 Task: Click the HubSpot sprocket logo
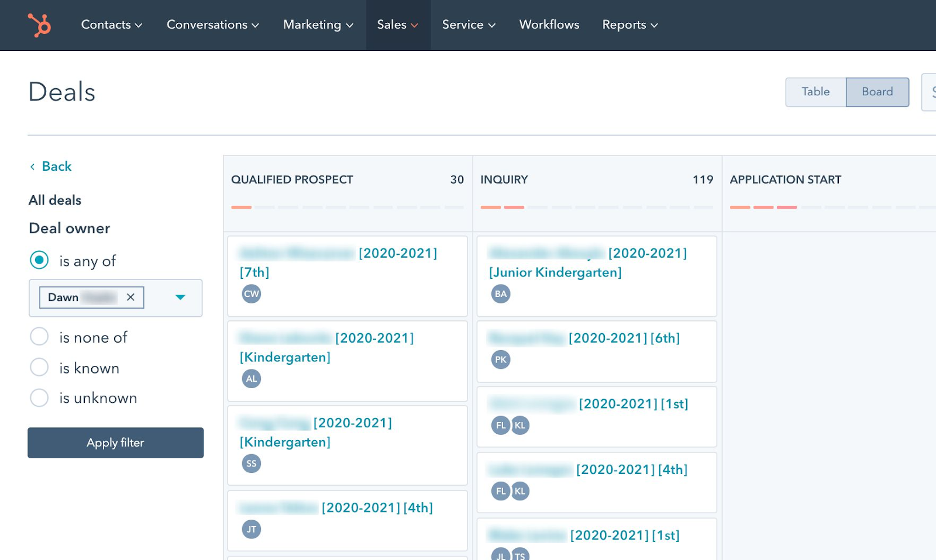coord(39,25)
